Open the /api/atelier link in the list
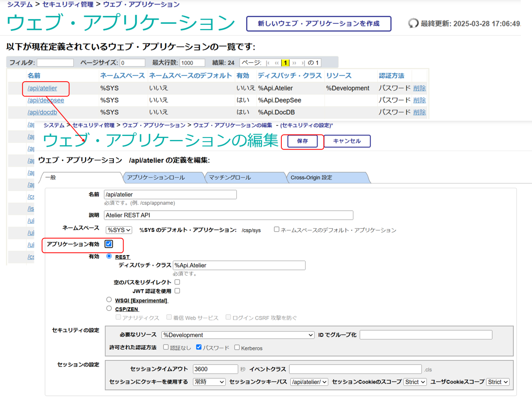 coord(42,88)
